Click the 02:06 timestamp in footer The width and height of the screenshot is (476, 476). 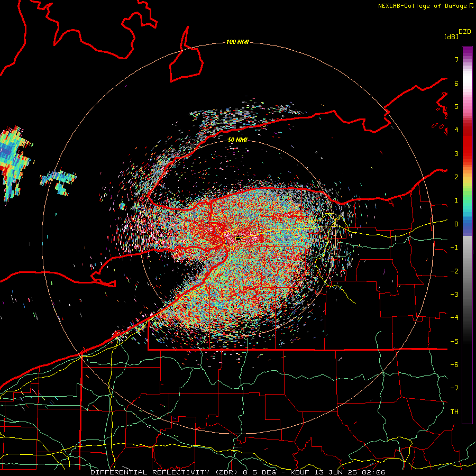373,472
